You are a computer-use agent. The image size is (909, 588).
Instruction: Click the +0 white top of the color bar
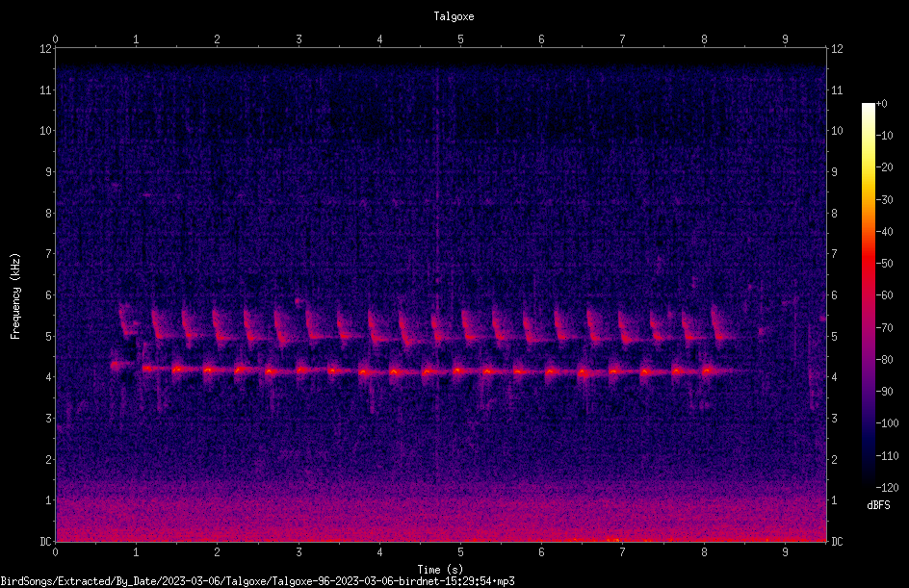pos(869,108)
